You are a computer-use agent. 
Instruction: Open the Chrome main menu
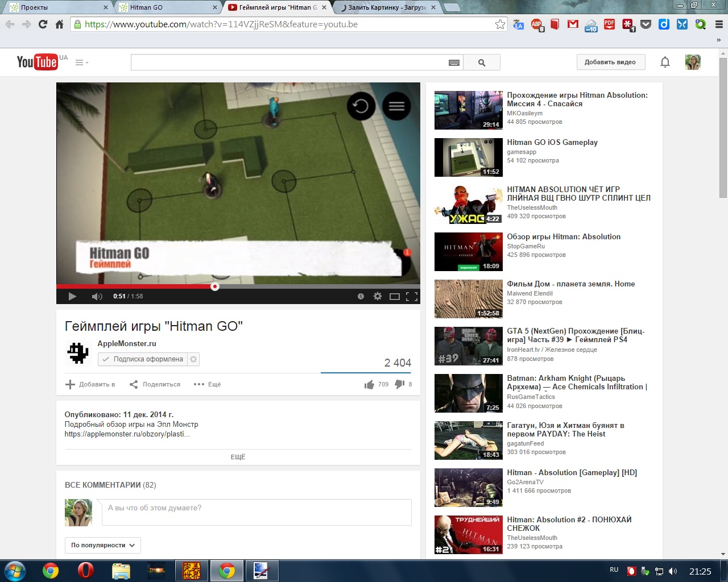[x=719, y=24]
